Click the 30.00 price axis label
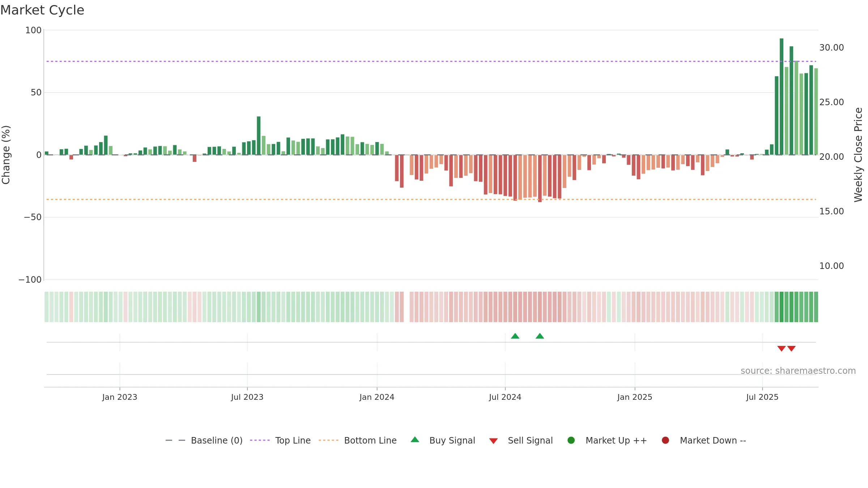The width and height of the screenshot is (868, 488). [831, 48]
